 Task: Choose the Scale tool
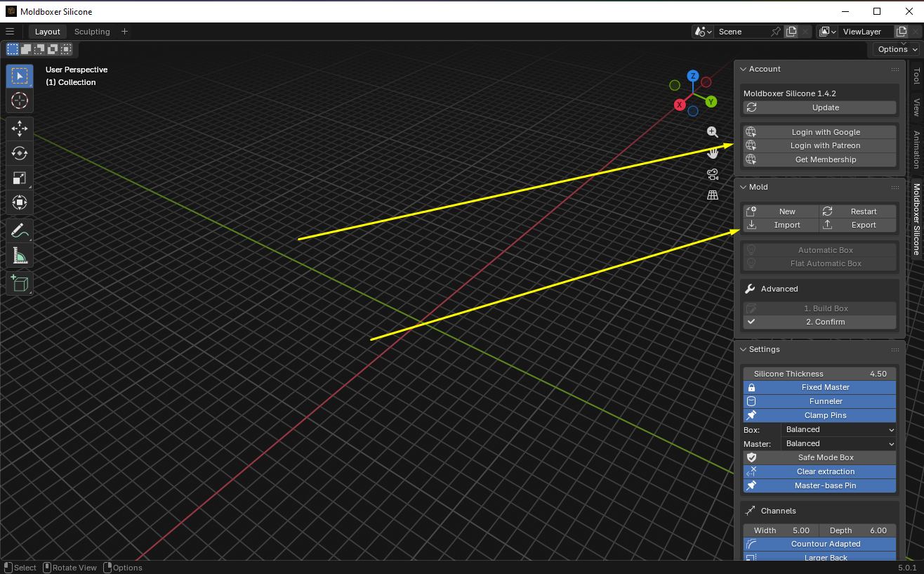tap(20, 178)
